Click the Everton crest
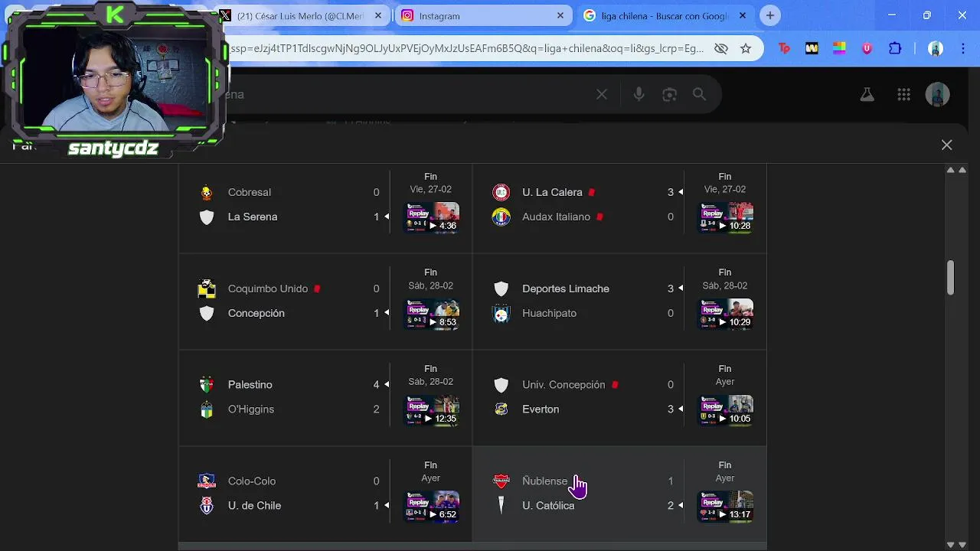The height and width of the screenshot is (551, 980). pos(501,409)
